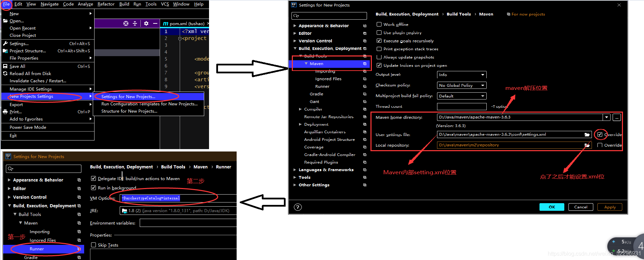Click the help question mark icon
The image size is (644, 260).
(298, 207)
